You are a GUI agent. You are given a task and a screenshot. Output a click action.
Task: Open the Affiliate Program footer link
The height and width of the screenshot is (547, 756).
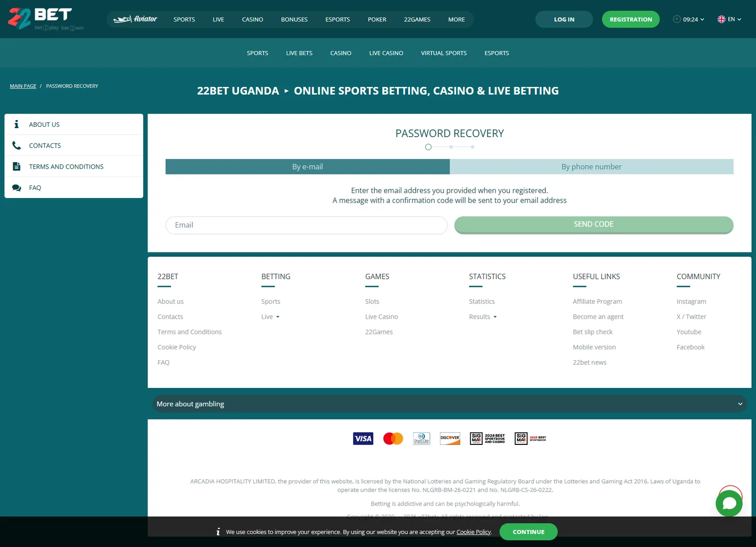pyautogui.click(x=597, y=302)
